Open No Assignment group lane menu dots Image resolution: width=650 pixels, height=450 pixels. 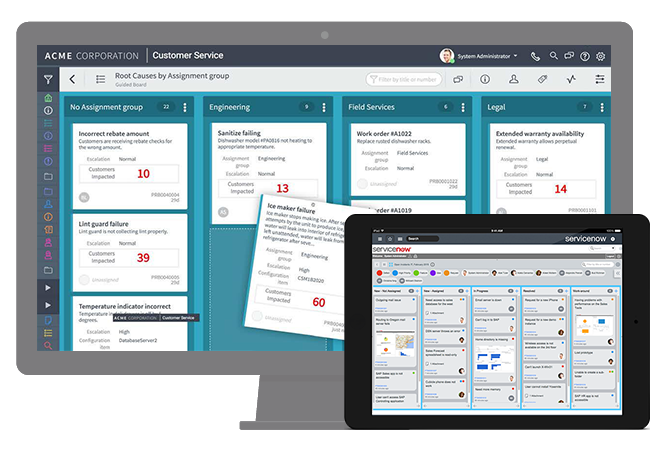point(185,107)
